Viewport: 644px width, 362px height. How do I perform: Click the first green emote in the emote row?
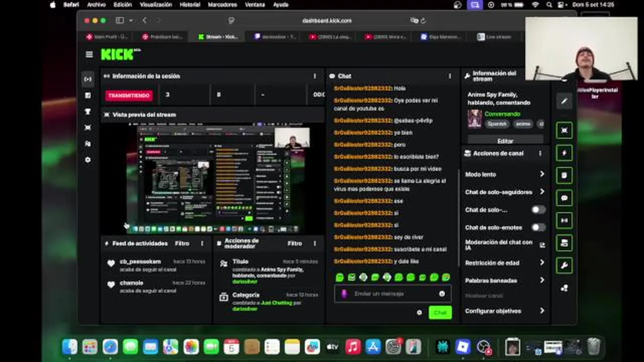pyautogui.click(x=340, y=278)
